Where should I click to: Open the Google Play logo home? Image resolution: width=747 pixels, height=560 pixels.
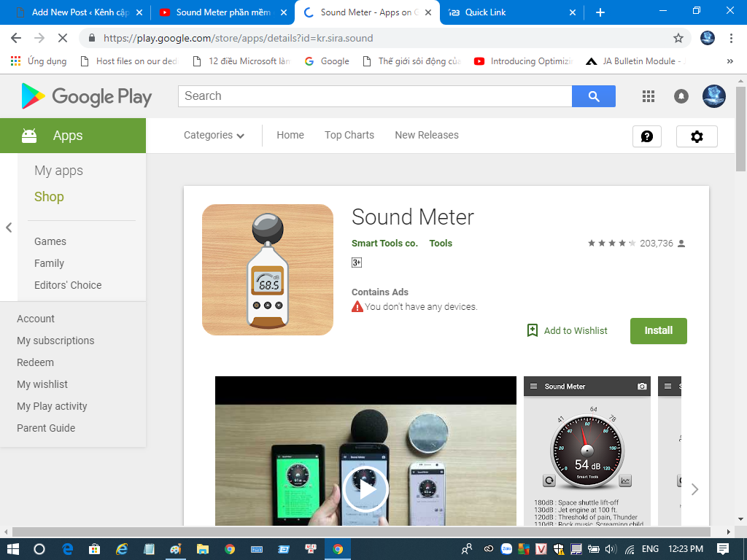click(87, 96)
